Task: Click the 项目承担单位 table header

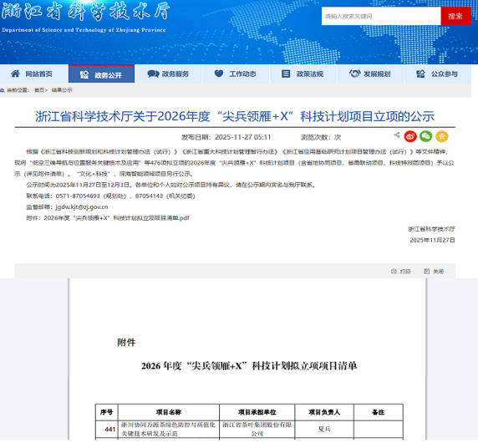Action: click(257, 412)
